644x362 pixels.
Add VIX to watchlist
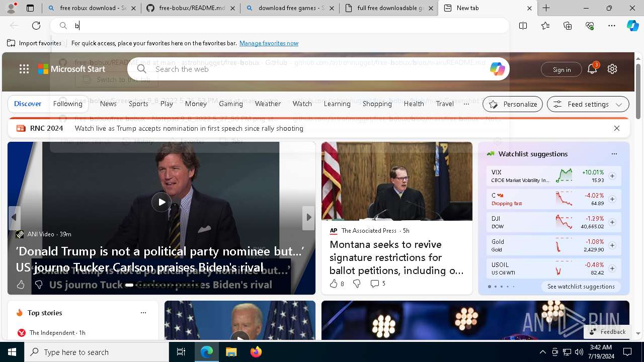(612, 176)
